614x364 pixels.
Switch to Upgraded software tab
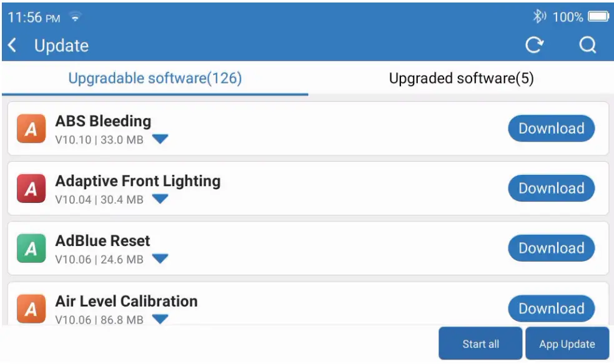click(x=461, y=79)
